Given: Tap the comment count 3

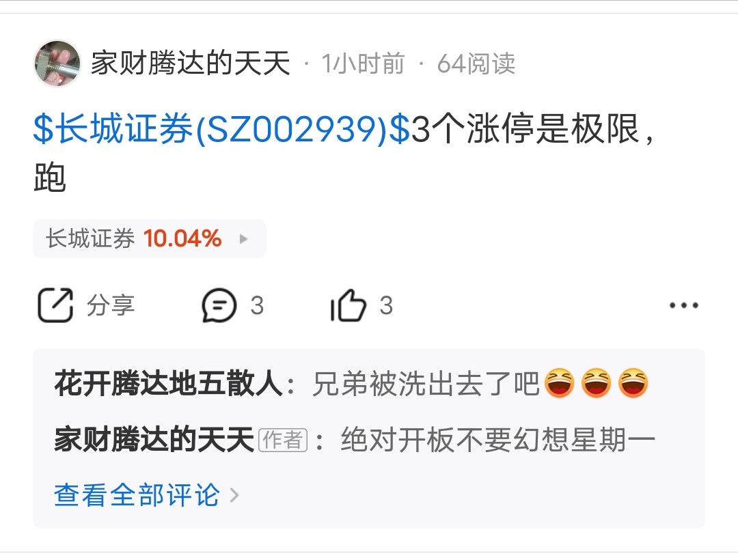Looking at the screenshot, I should point(257,306).
